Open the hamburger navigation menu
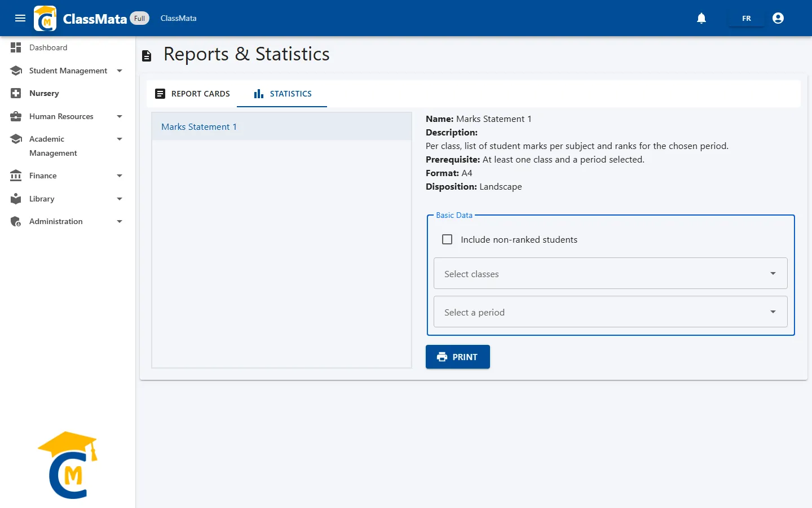The width and height of the screenshot is (812, 508). (x=20, y=18)
